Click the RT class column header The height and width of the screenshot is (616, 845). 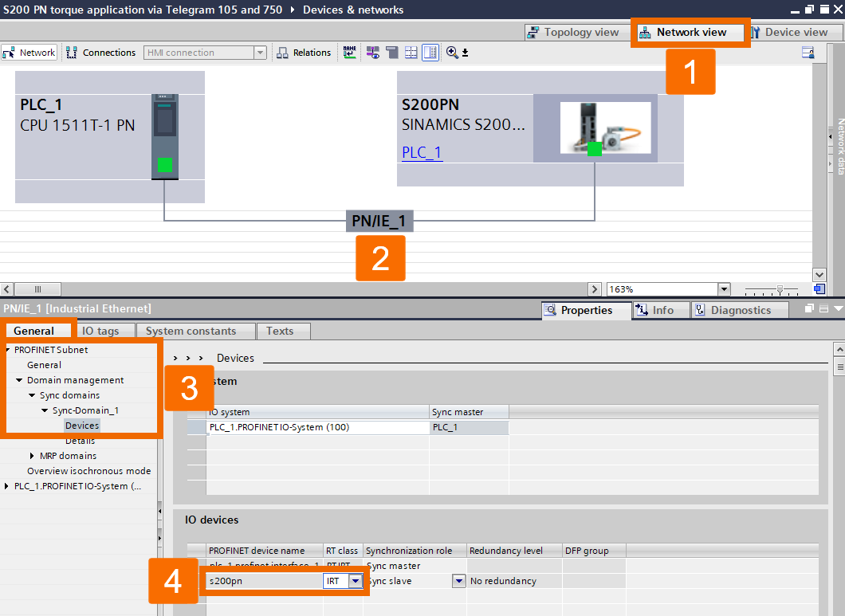343,551
